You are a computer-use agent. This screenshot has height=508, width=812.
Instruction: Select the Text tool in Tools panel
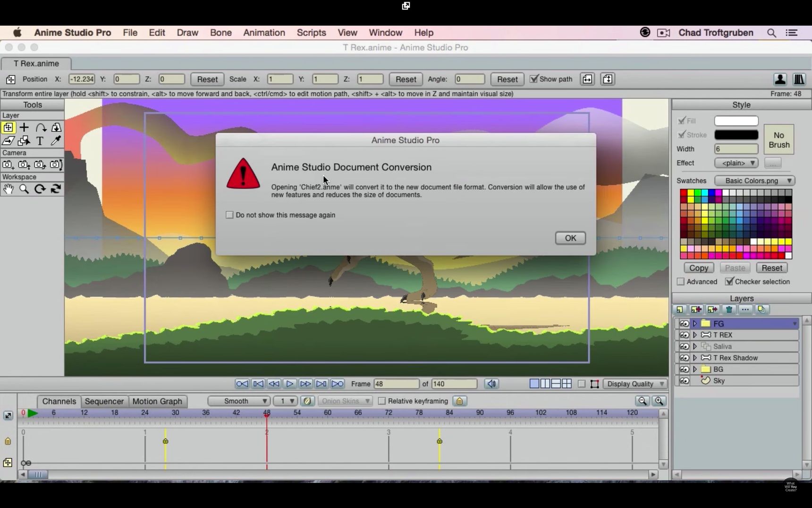click(x=40, y=141)
